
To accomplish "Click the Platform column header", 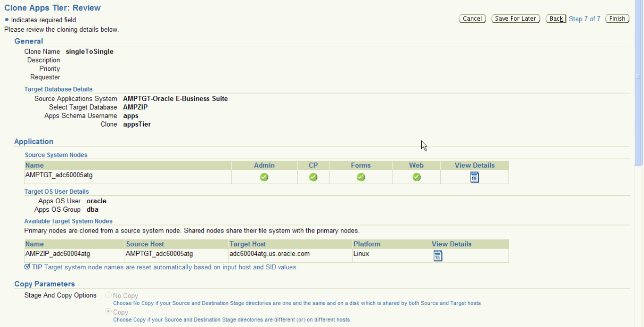I will [x=366, y=244].
